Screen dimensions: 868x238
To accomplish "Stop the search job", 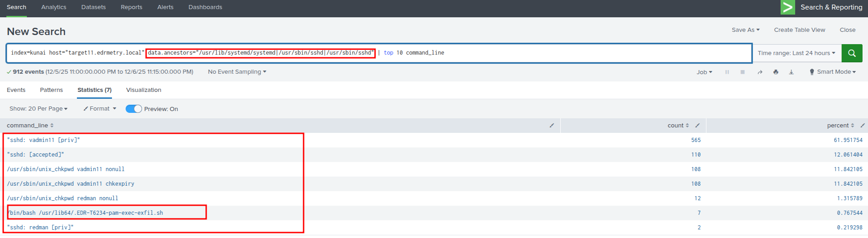I will coord(742,72).
